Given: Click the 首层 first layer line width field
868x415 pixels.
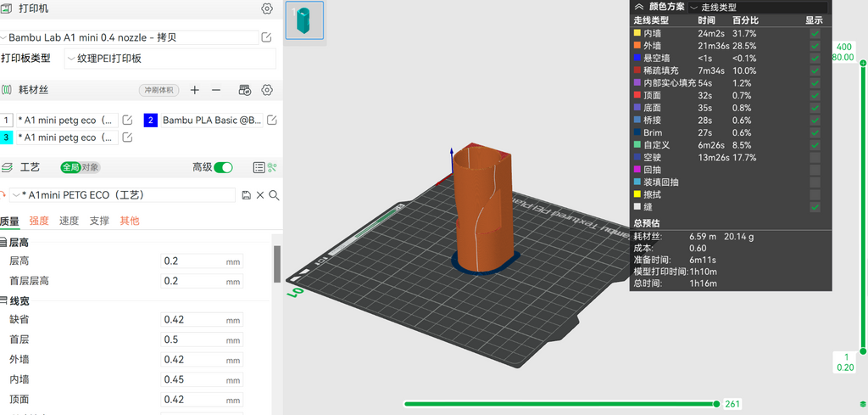Looking at the screenshot, I should (202, 339).
